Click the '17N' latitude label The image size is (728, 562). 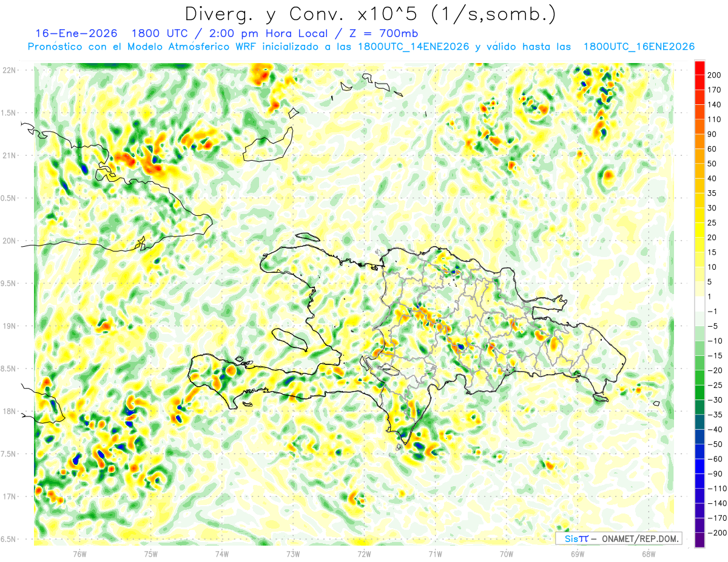click(x=9, y=497)
